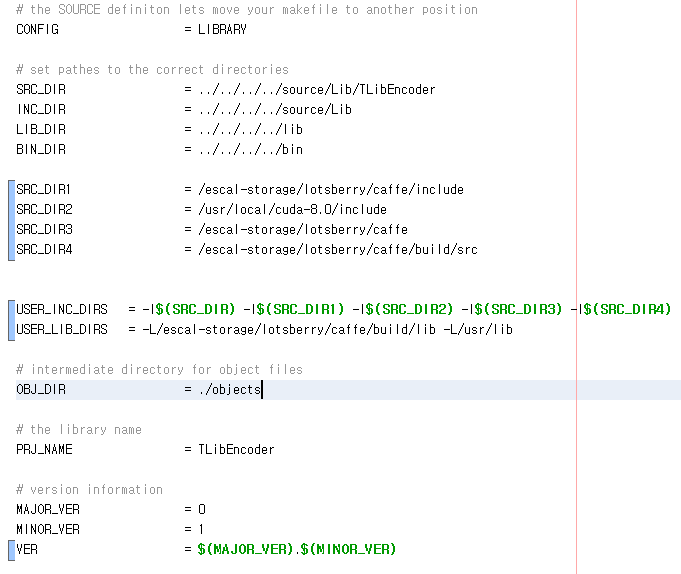Click the SRC_DIR3 variable name
Viewport: 681px width, 574px height.
(x=44, y=229)
